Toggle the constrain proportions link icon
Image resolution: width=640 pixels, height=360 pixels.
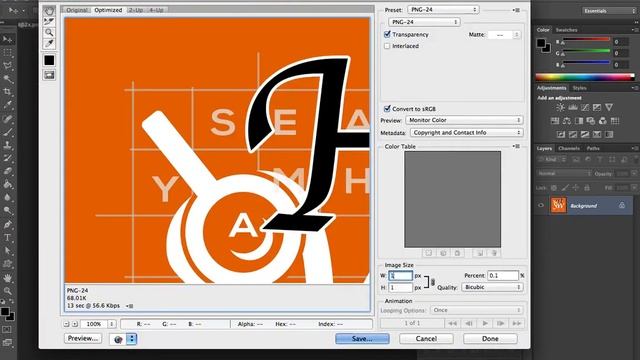coord(433,282)
